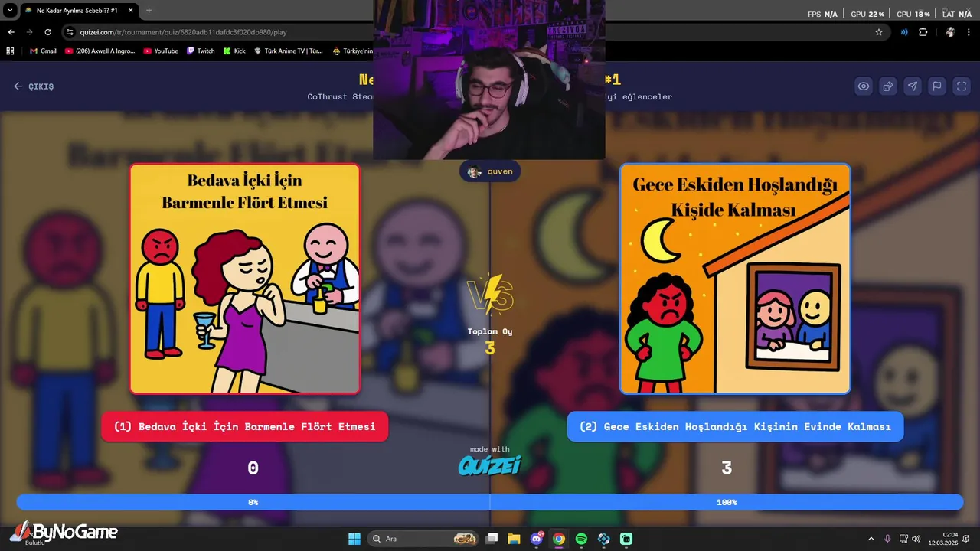Expand the hidden system tray icons chevron

coord(871,539)
